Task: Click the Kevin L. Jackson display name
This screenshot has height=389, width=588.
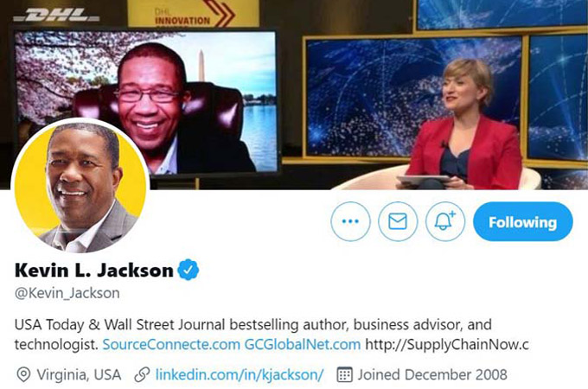Action: click(93, 271)
